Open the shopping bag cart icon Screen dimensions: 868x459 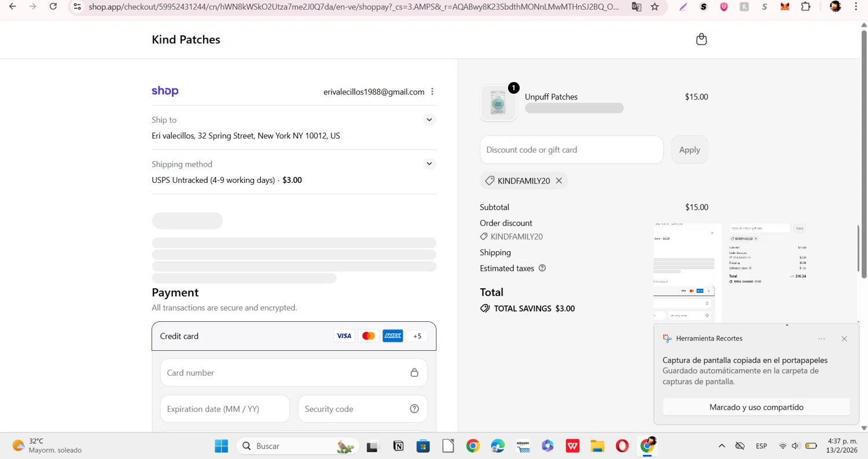coord(701,39)
